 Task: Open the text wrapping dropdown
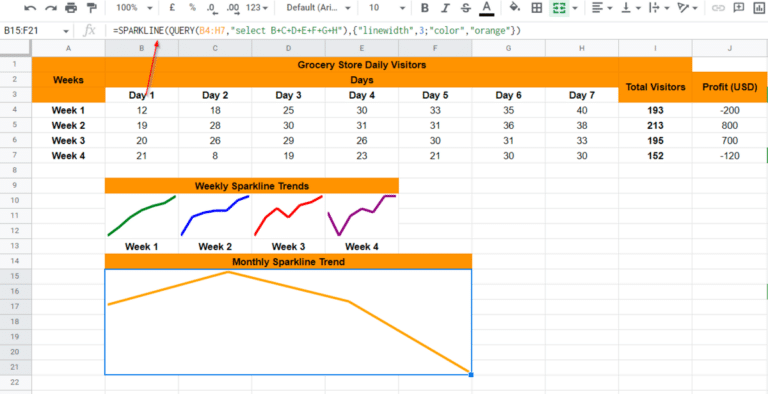659,8
